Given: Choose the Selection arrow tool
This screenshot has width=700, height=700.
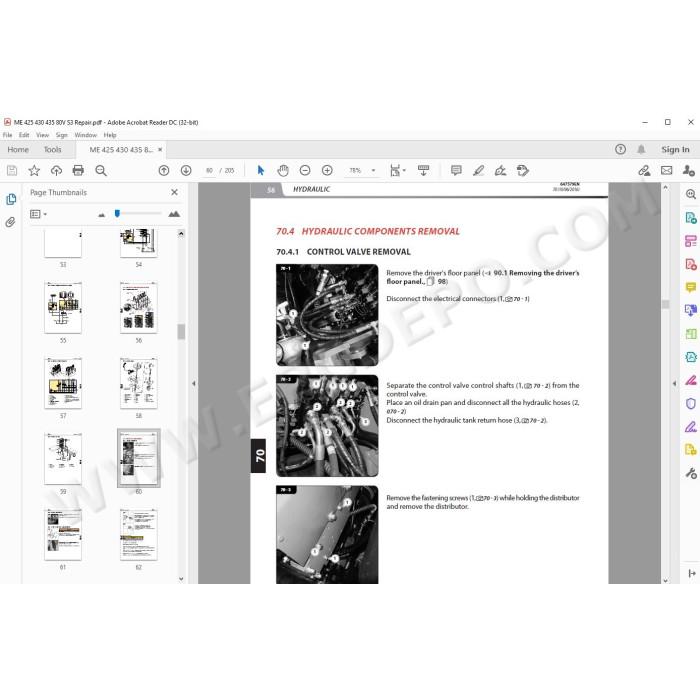Looking at the screenshot, I should click(261, 170).
